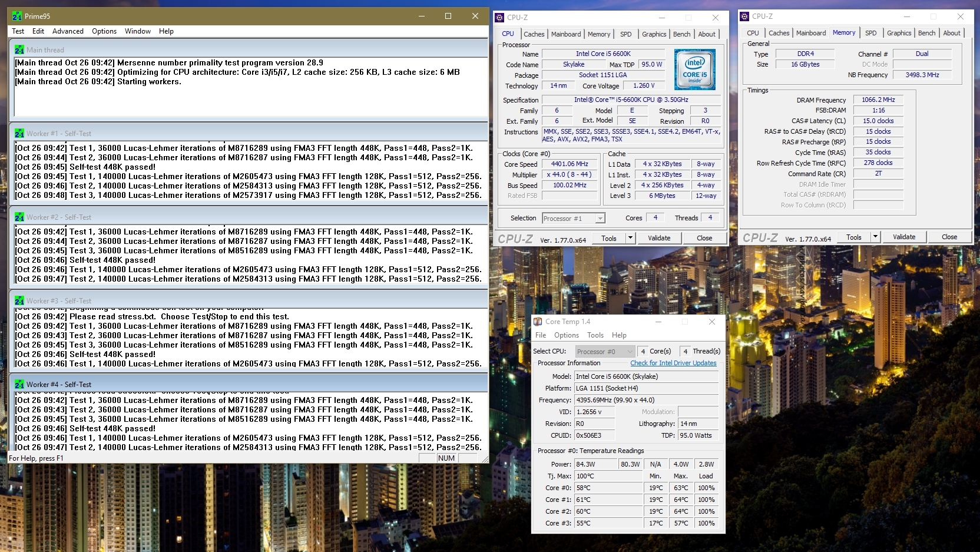
Task: Open the Advanced menu in Prime95
Action: [x=68, y=31]
